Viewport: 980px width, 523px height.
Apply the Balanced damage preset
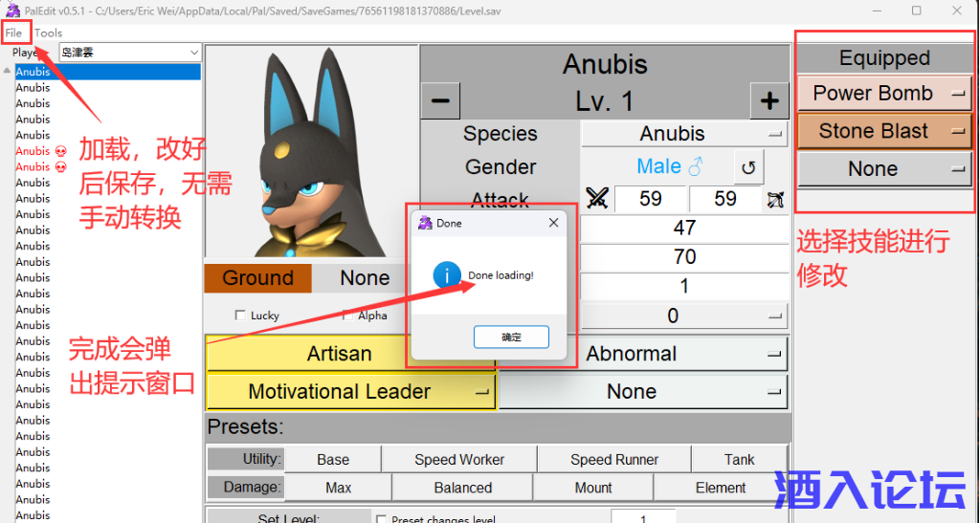[x=462, y=488]
